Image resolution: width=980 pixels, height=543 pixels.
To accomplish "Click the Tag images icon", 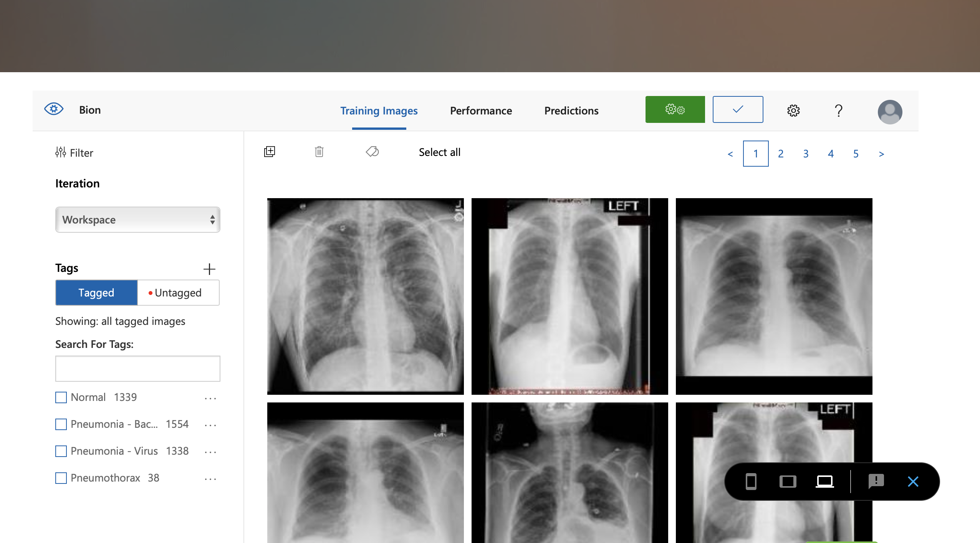I will pos(372,152).
